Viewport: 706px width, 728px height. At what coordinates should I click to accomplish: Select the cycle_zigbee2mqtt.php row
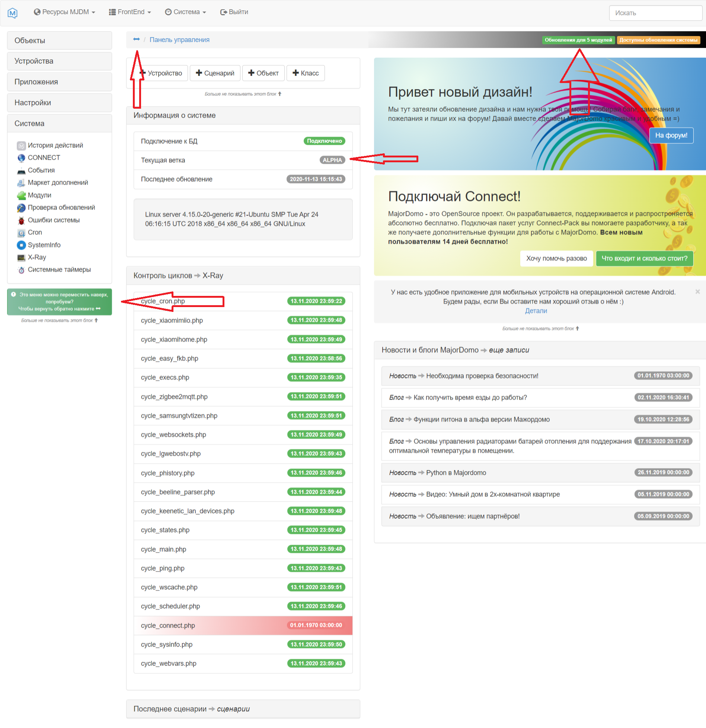(243, 397)
